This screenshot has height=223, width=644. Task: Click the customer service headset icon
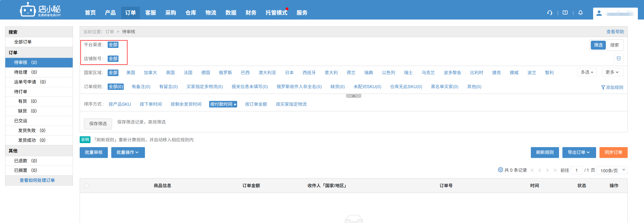click(x=549, y=13)
